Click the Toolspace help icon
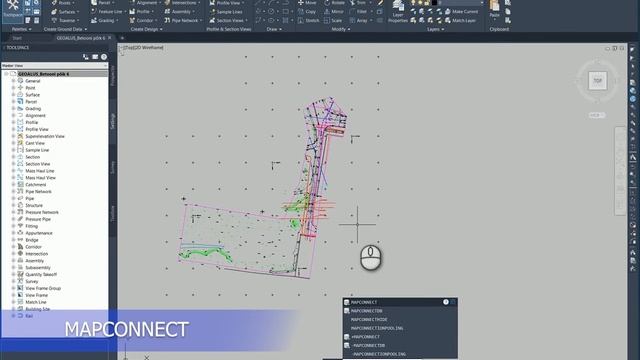Screen dimensions: 640x360 pyautogui.click(x=104, y=57)
